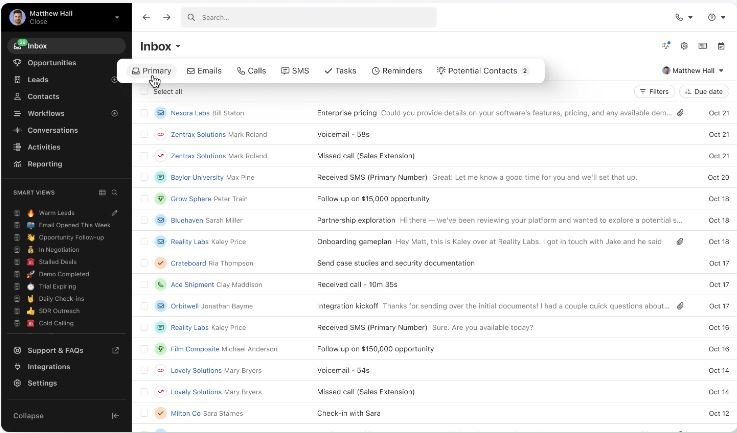The height and width of the screenshot is (433, 737).
Task: Open attachment on Integration kickoff email
Action: (x=680, y=306)
